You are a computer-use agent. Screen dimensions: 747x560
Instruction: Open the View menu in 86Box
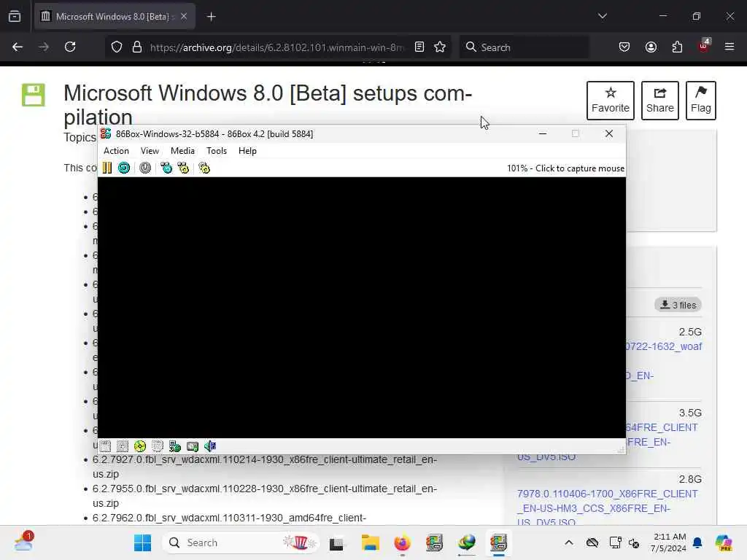coord(150,150)
